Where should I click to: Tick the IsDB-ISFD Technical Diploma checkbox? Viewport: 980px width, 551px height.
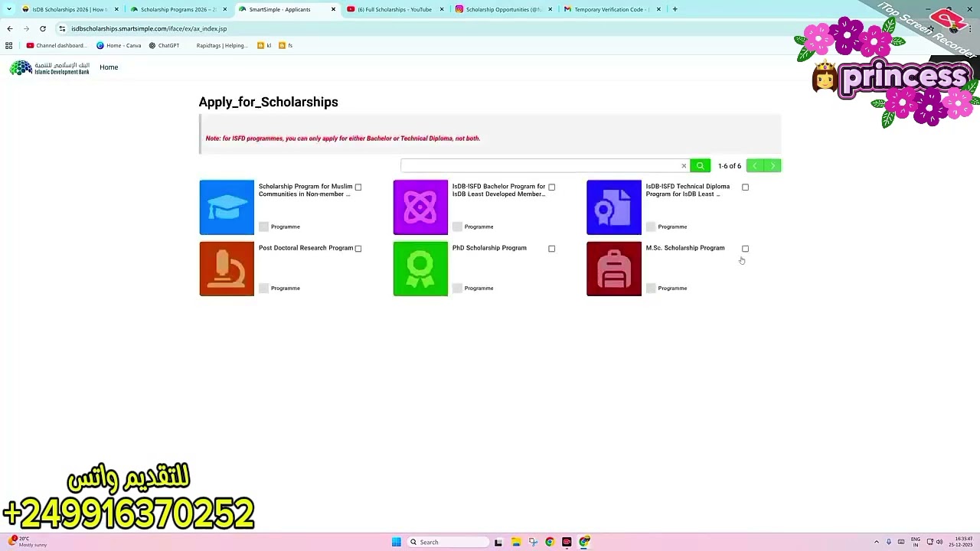pos(745,187)
